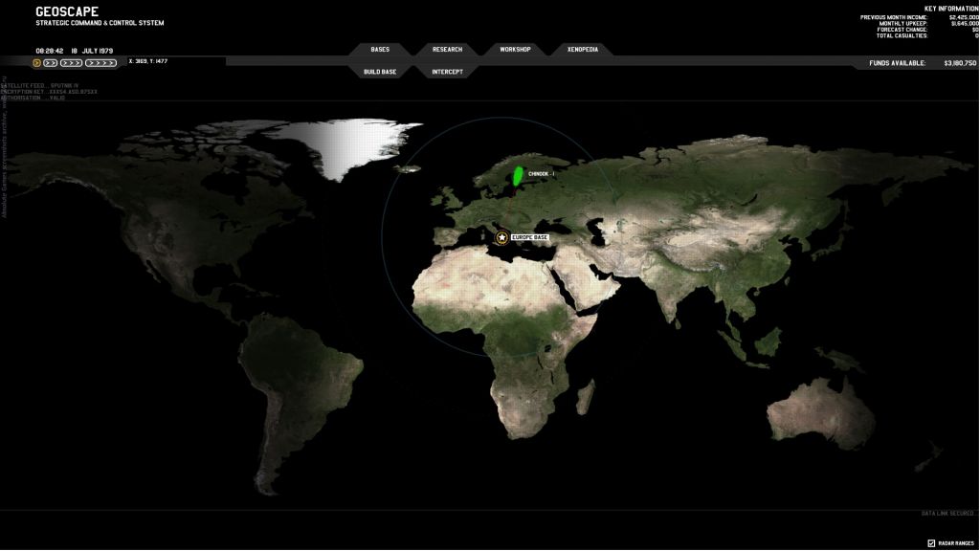Click the Funds Available amount

coord(960,63)
